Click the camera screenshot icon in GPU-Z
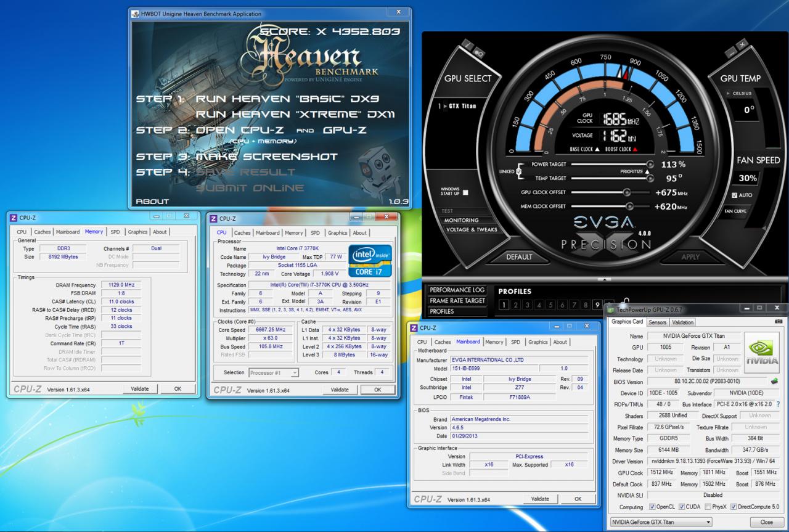 tap(779, 322)
